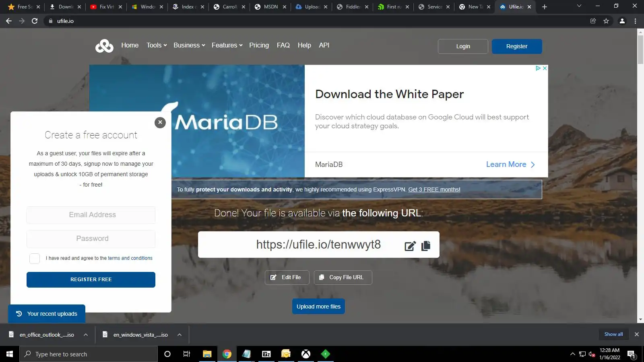Click the page's vertical scrollbar
The height and width of the screenshot is (362, 644).
pyautogui.click(x=640, y=50)
